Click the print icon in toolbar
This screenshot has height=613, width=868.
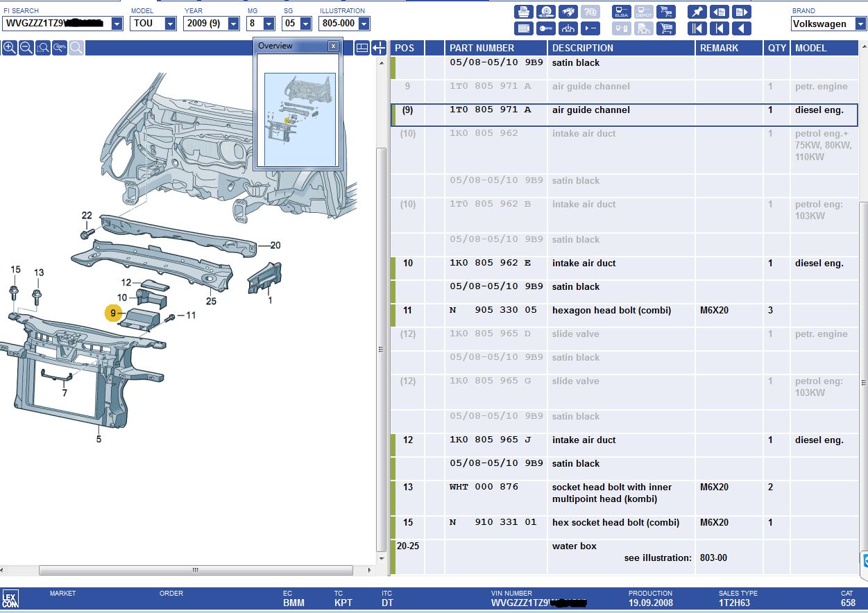click(524, 12)
